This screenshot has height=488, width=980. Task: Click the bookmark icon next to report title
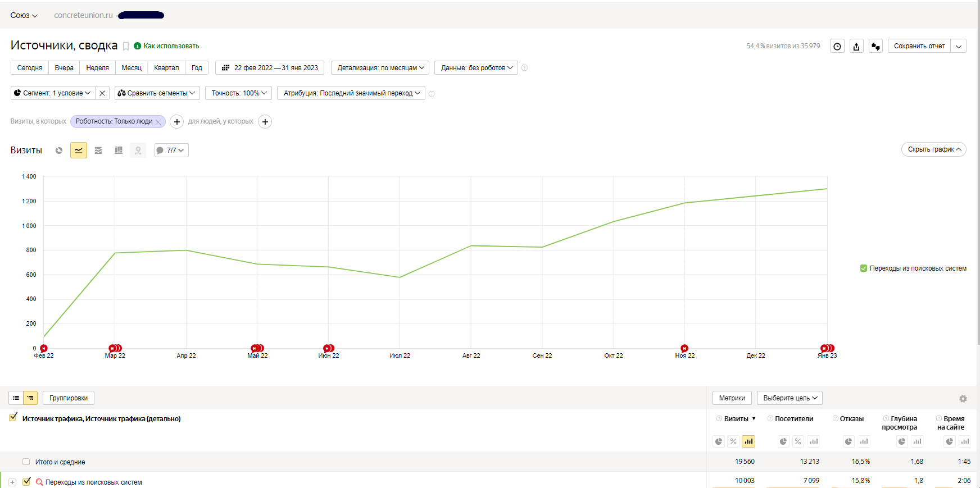point(126,47)
